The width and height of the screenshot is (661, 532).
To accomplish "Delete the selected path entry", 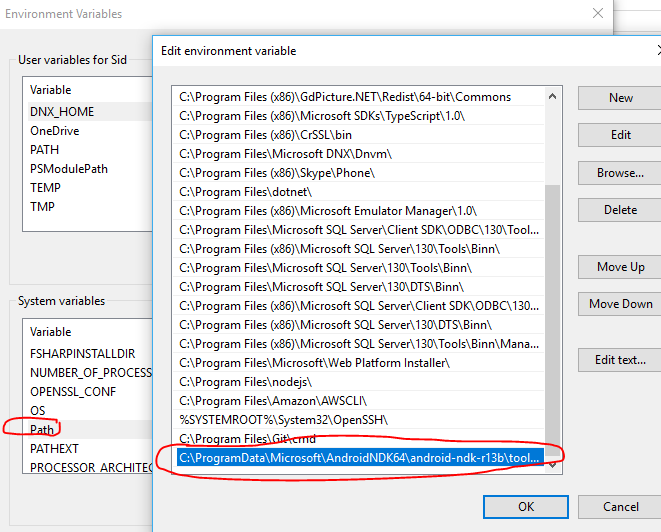I will coord(620,210).
